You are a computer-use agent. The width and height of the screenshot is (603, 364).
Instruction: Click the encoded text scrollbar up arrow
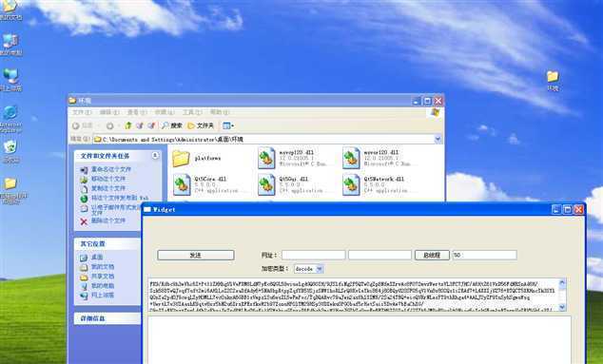tap(562, 283)
